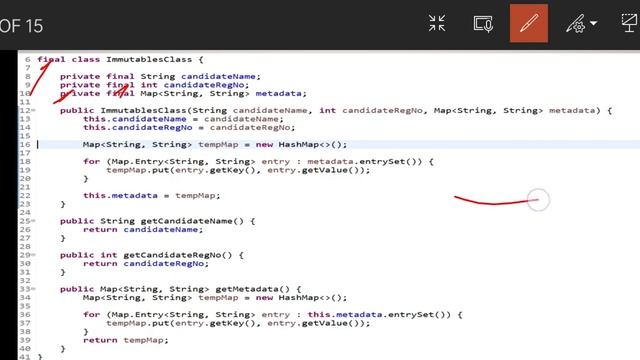Expand the pen options dropdown arrow
The height and width of the screenshot is (360, 640).
click(x=593, y=24)
